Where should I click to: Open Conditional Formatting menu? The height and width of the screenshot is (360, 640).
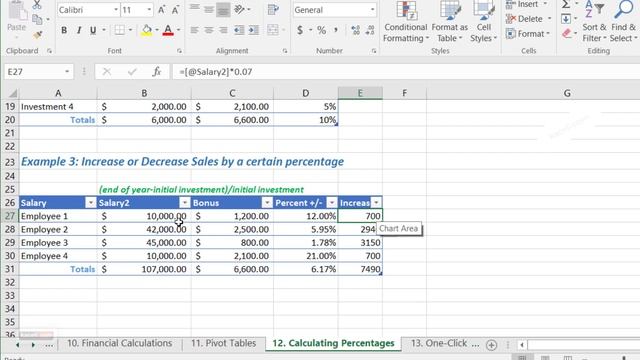tap(406, 22)
